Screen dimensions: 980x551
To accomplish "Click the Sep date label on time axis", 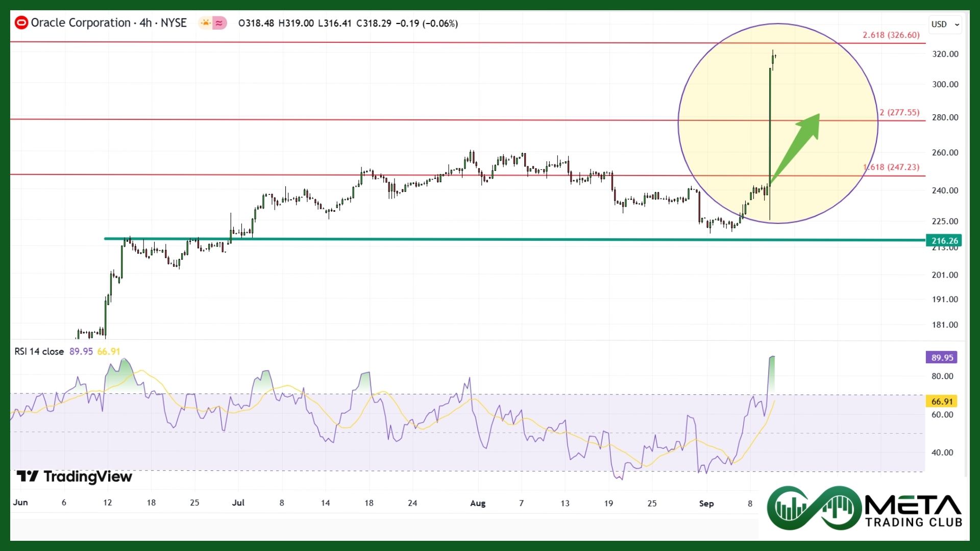I will [x=706, y=504].
